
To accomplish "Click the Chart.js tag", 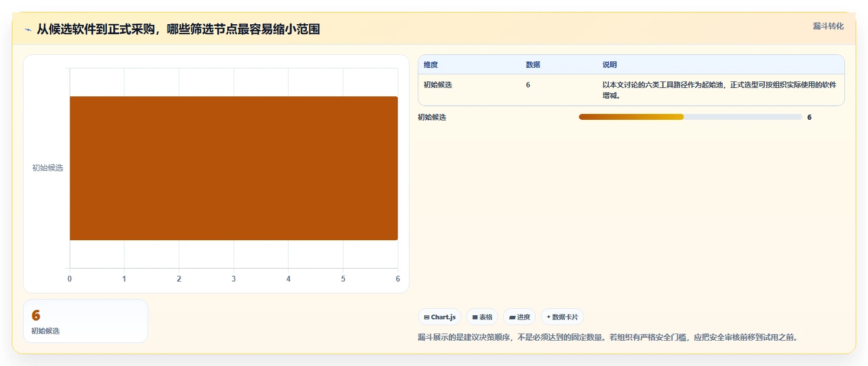I will coord(440,317).
